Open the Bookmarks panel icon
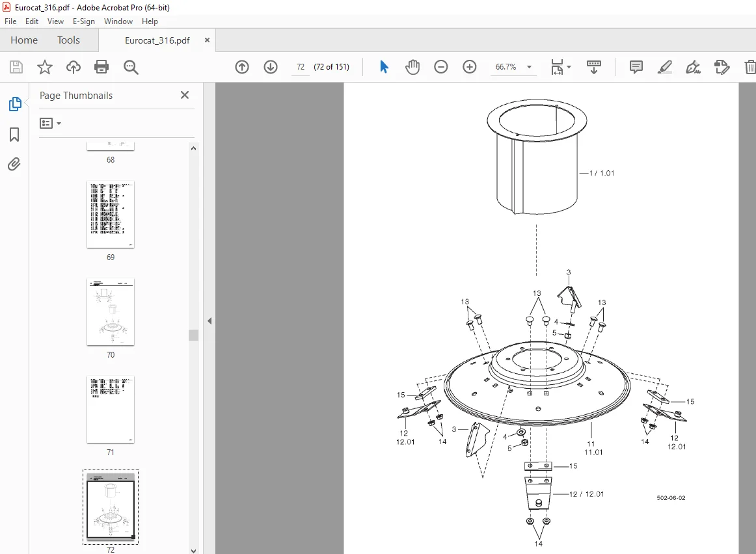756x554 pixels. click(x=14, y=135)
